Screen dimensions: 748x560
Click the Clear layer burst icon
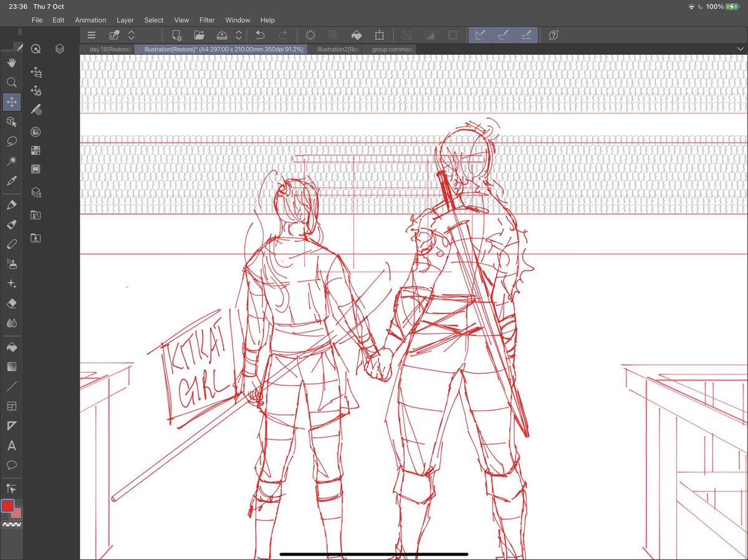(310, 36)
